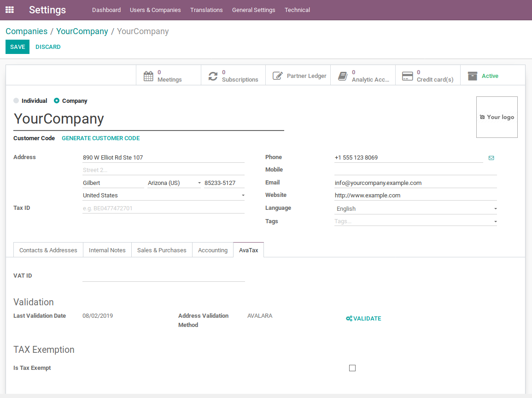The width and height of the screenshot is (532, 398).
Task: Switch to the Accounting tab
Action: pyautogui.click(x=213, y=250)
